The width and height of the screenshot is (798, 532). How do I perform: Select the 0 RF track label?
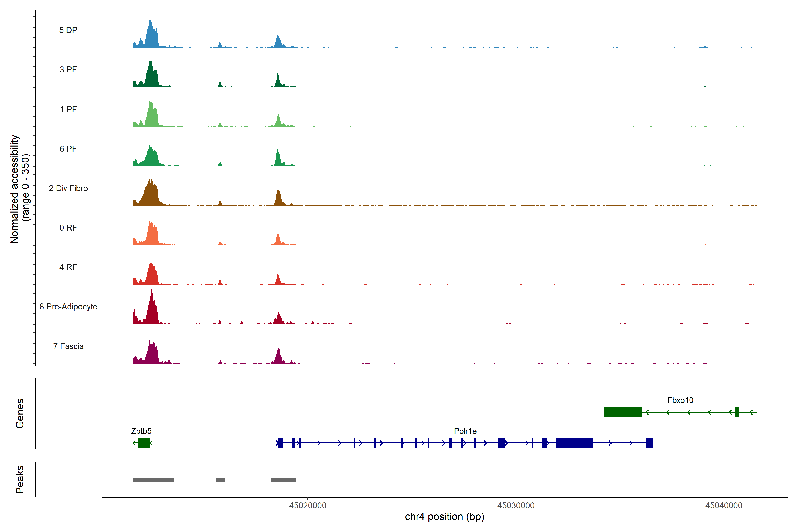coord(68,228)
